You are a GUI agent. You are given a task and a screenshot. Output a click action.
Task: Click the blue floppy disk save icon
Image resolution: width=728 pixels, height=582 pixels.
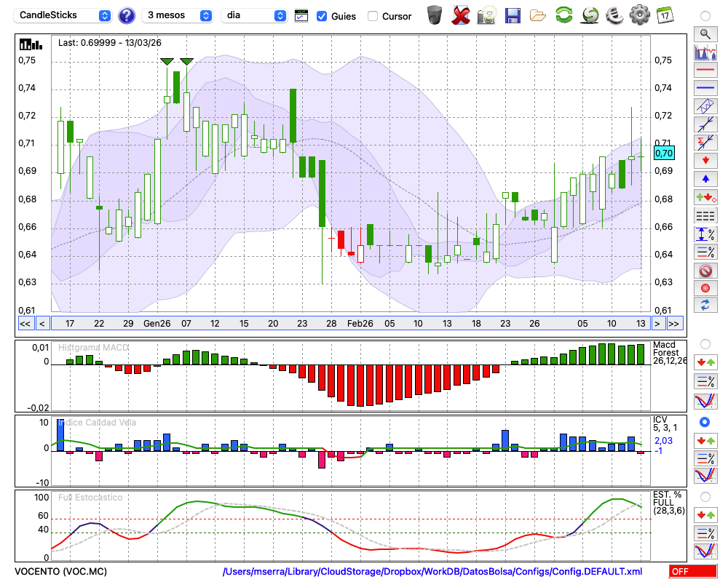[513, 15]
